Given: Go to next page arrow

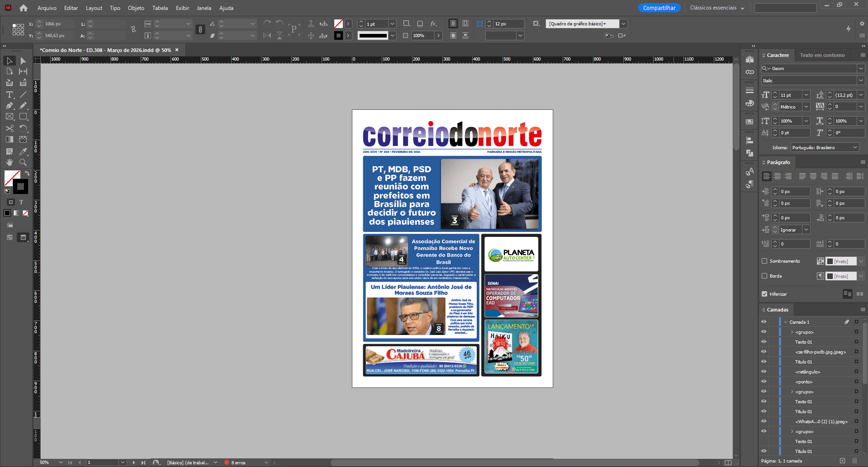Looking at the screenshot, I should [134, 462].
